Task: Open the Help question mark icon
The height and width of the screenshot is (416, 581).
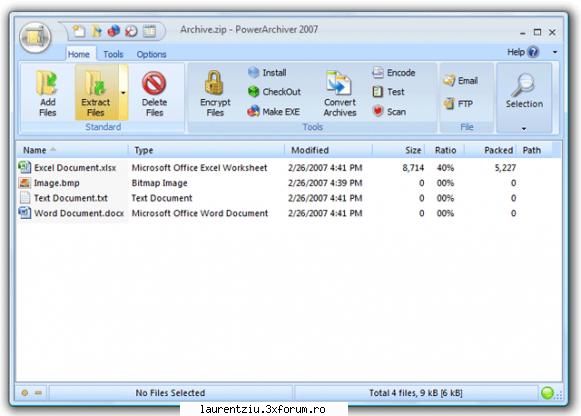Action: click(x=533, y=52)
